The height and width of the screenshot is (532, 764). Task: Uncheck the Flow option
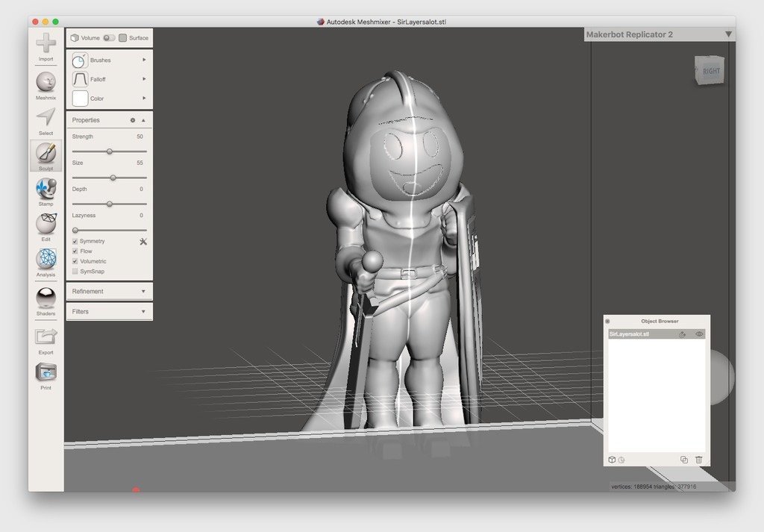75,251
